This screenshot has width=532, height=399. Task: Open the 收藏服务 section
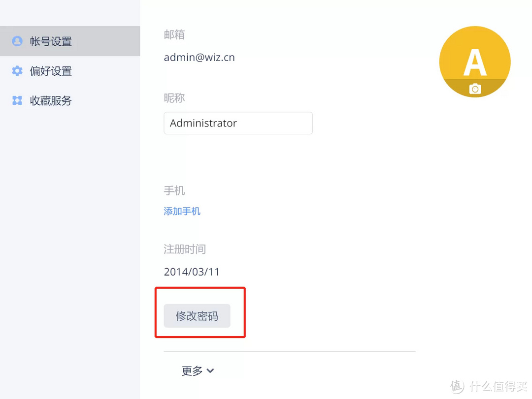pyautogui.click(x=51, y=101)
